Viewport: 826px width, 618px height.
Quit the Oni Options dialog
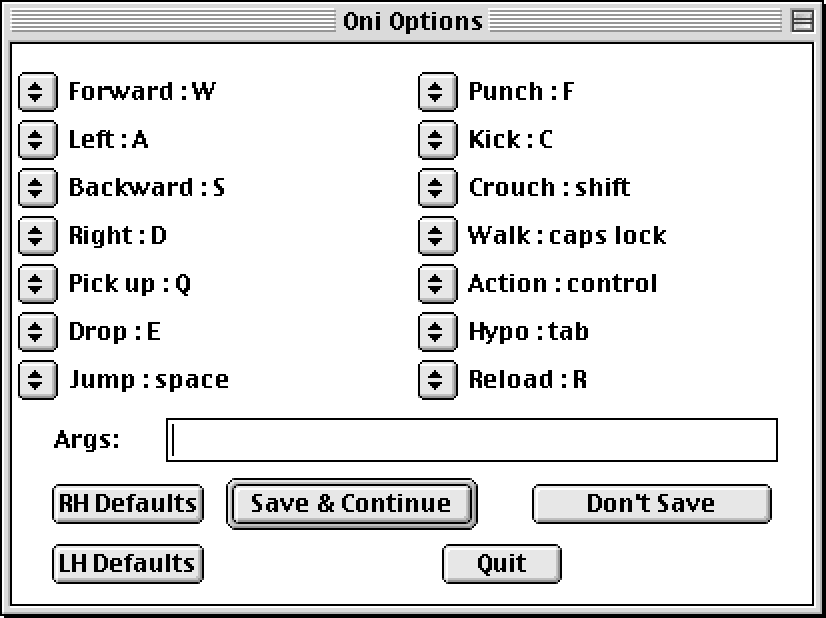point(501,564)
